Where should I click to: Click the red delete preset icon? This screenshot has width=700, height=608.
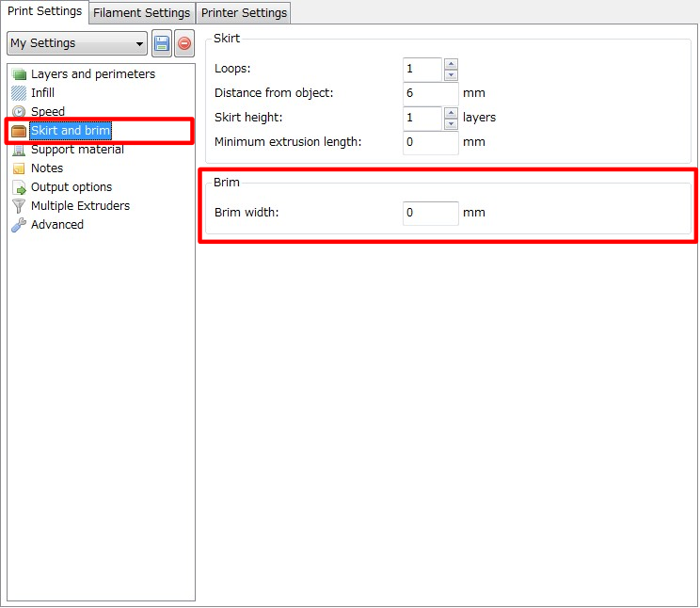point(183,44)
